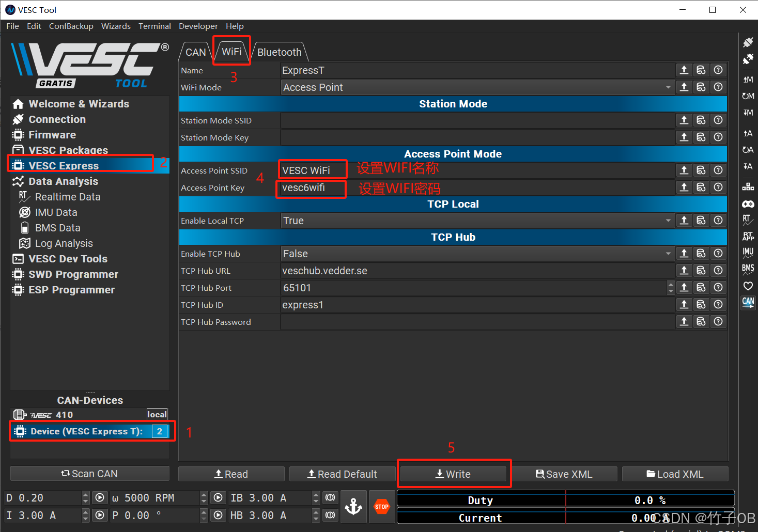Open keyboard control via the gamepad icon

click(748, 204)
